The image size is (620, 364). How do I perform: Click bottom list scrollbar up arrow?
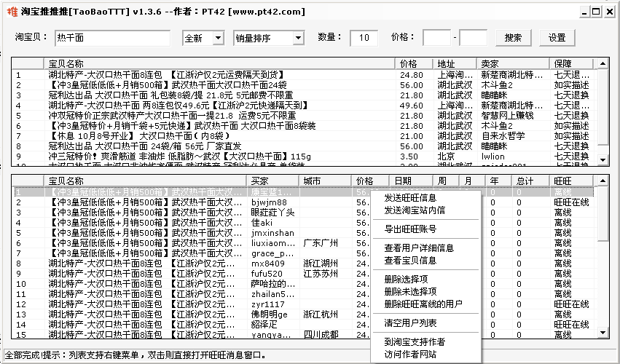pyautogui.click(x=603, y=181)
